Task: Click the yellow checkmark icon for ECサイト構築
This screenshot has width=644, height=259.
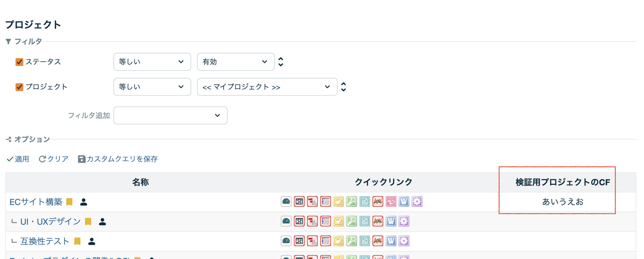Action: point(338,202)
